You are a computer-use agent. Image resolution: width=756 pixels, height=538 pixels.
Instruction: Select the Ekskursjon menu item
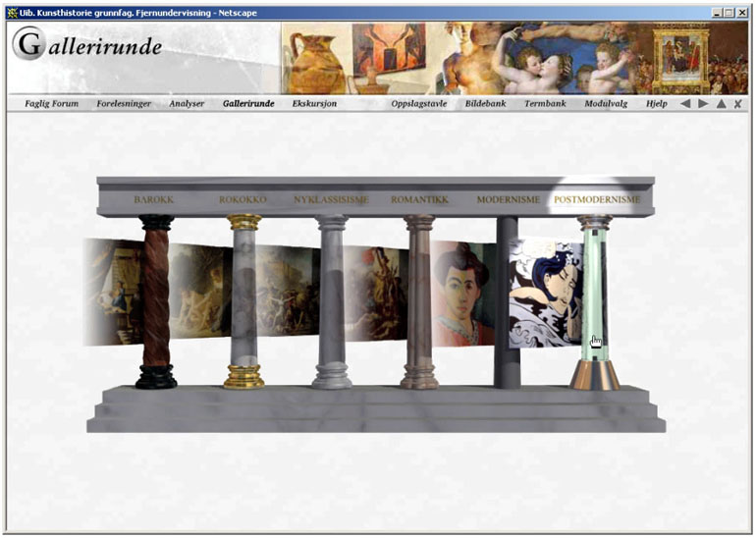point(314,103)
